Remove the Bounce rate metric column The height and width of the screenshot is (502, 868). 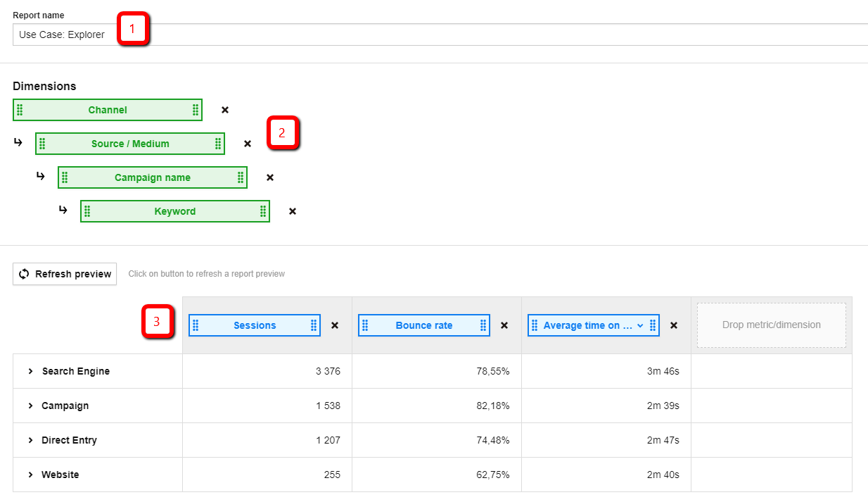click(x=504, y=325)
